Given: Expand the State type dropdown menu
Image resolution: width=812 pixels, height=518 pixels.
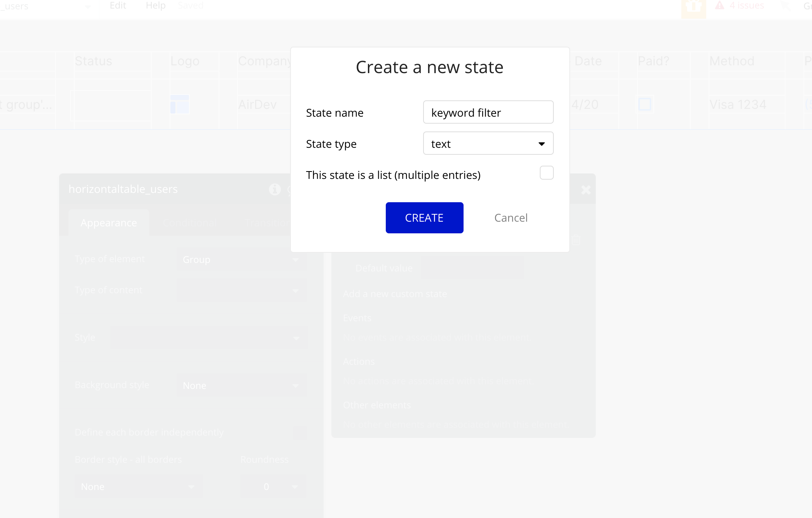Looking at the screenshot, I should pos(488,143).
